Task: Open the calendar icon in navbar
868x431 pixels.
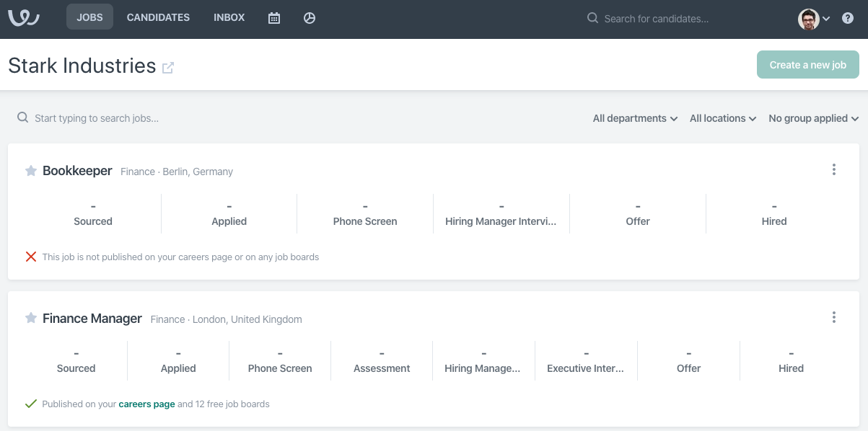Action: coord(274,18)
